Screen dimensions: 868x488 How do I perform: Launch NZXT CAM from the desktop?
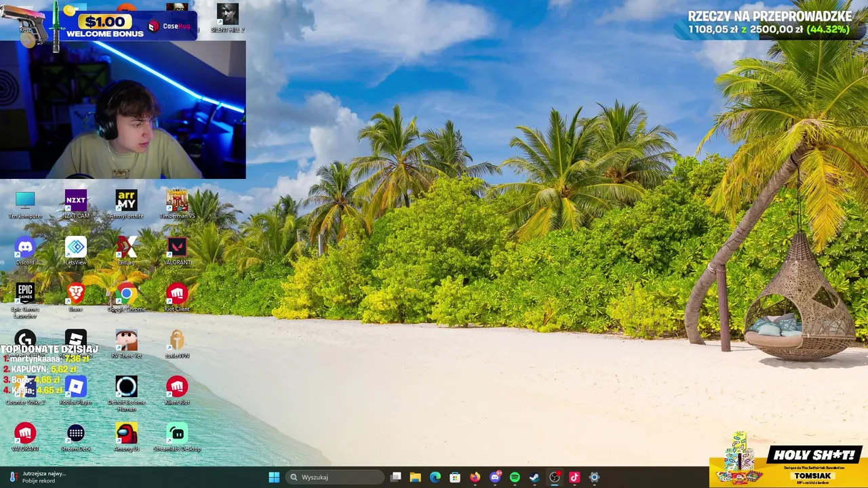(76, 204)
